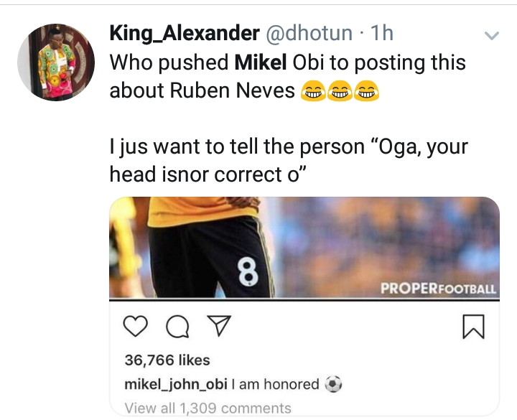The image size is (517, 420).
Task: Click the PROPERFOOTBALL watermark
Action: 437,289
